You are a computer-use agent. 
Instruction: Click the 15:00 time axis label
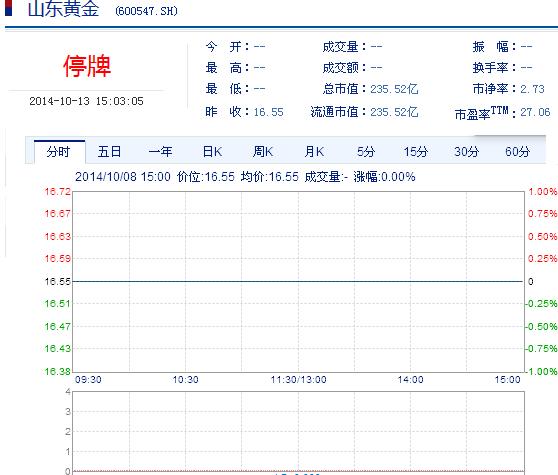click(507, 380)
